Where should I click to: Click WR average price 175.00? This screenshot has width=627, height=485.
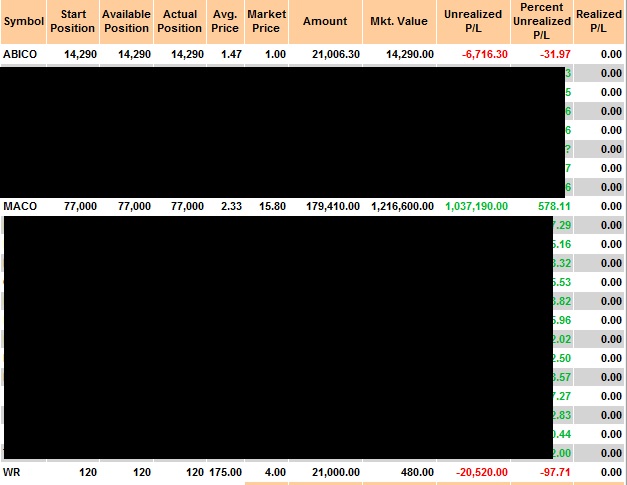tap(226, 472)
